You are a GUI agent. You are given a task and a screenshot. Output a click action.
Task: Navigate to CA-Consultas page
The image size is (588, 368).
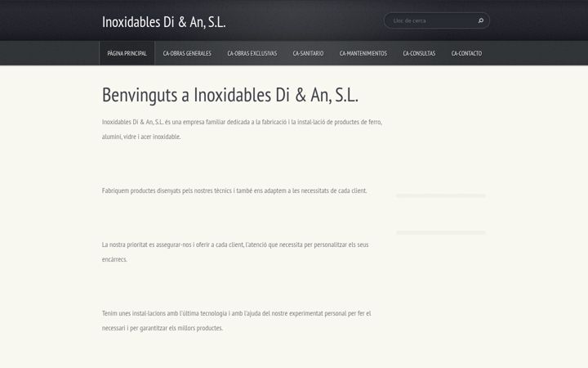(419, 53)
